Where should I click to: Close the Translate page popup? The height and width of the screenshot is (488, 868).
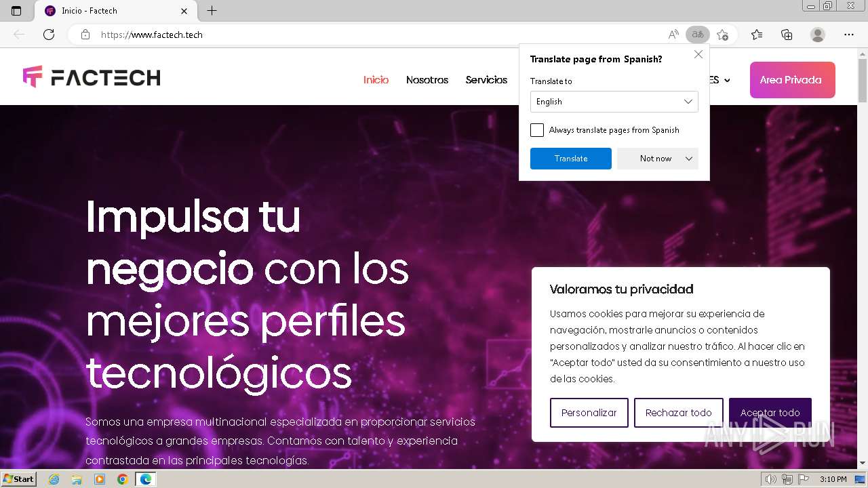698,54
